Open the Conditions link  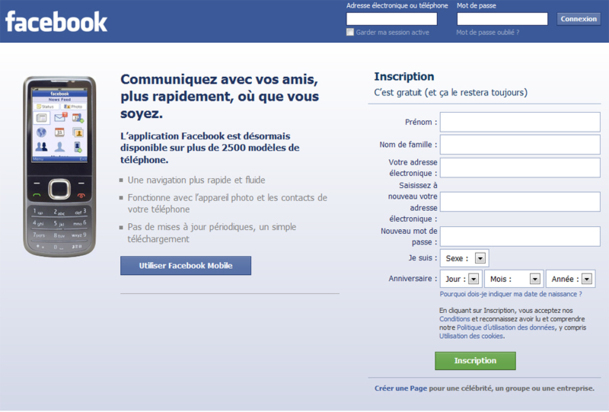(454, 319)
